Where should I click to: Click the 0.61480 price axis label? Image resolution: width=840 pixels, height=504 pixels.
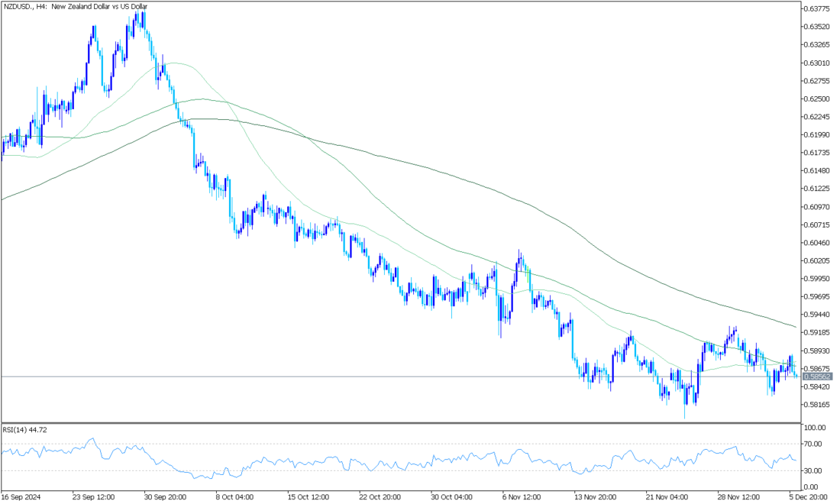[818, 170]
